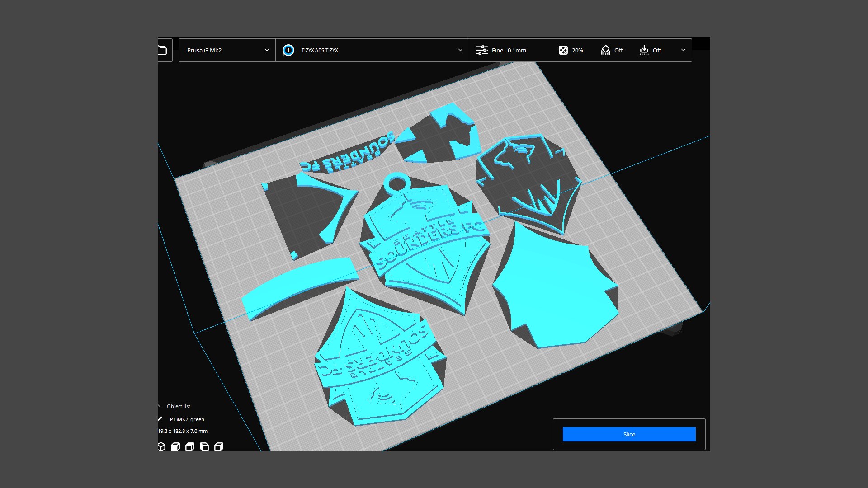
Task: Click the adhesion Off icon
Action: pyautogui.click(x=644, y=50)
